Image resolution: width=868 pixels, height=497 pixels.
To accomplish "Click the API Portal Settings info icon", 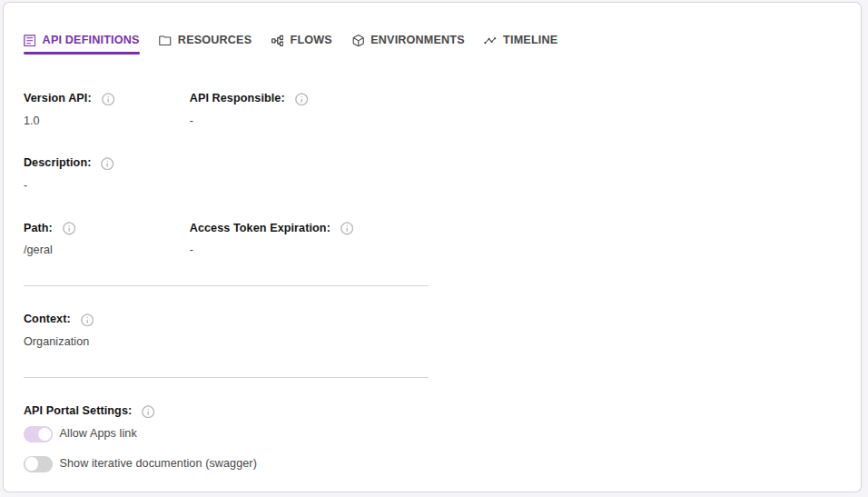I will pos(148,412).
